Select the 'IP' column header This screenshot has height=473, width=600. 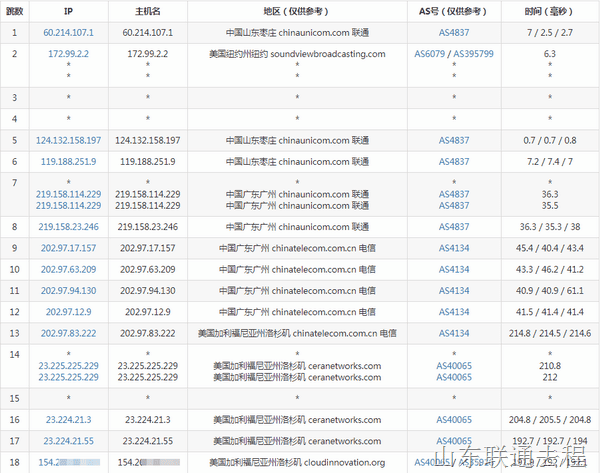(68, 11)
